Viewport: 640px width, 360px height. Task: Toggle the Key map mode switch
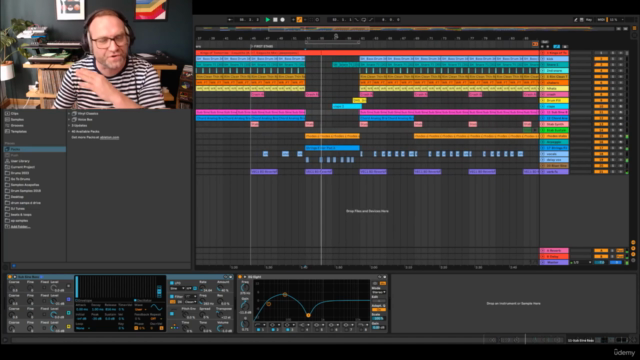[589, 20]
